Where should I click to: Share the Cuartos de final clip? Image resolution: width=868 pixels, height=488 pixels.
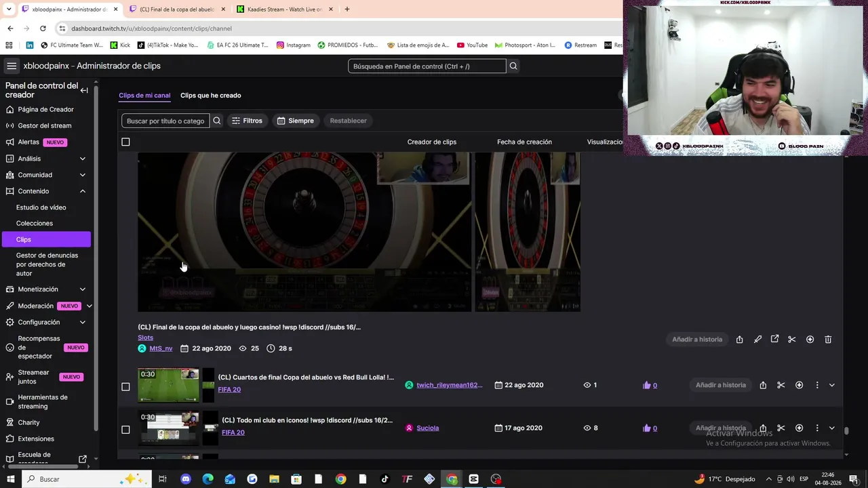[763, 385]
